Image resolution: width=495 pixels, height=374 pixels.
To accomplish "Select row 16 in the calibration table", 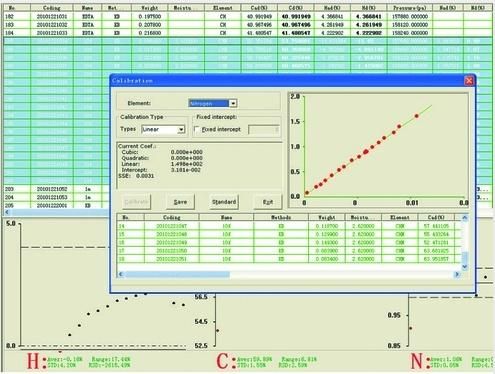I will click(289, 243).
